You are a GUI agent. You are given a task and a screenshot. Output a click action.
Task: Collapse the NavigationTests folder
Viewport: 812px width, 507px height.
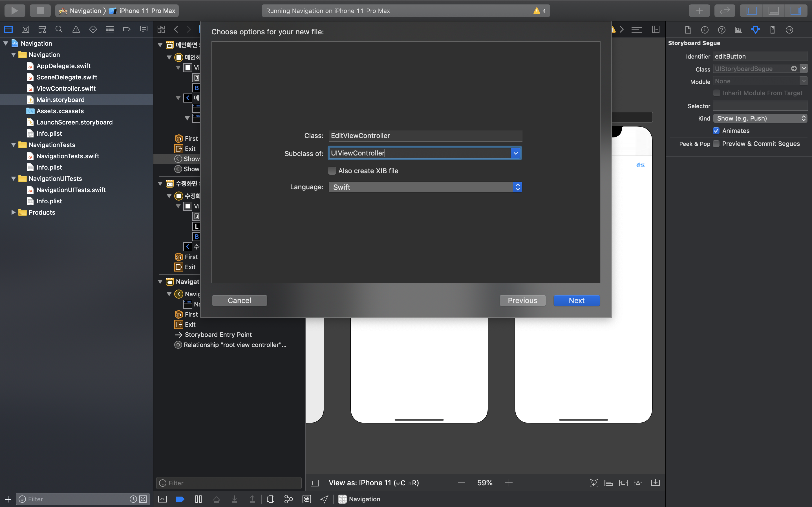(x=14, y=145)
